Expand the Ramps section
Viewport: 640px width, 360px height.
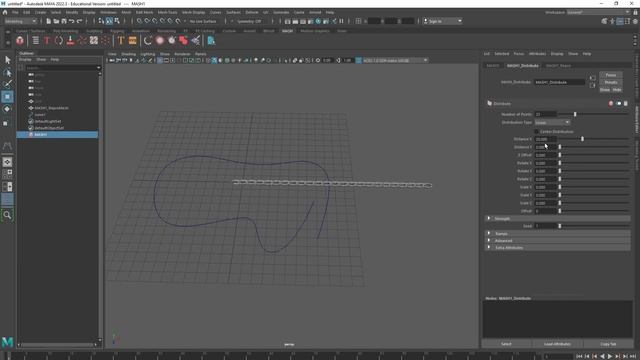click(558, 234)
